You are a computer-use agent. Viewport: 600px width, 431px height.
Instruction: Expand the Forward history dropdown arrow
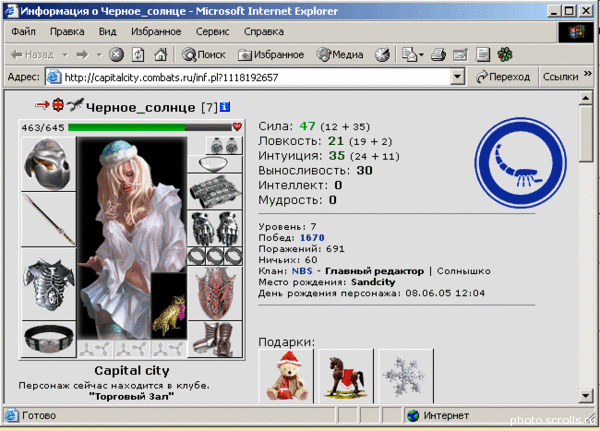pyautogui.click(x=99, y=55)
